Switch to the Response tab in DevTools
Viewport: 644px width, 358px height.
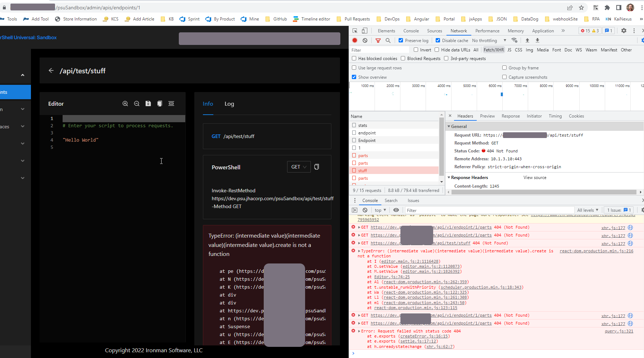tap(511, 116)
